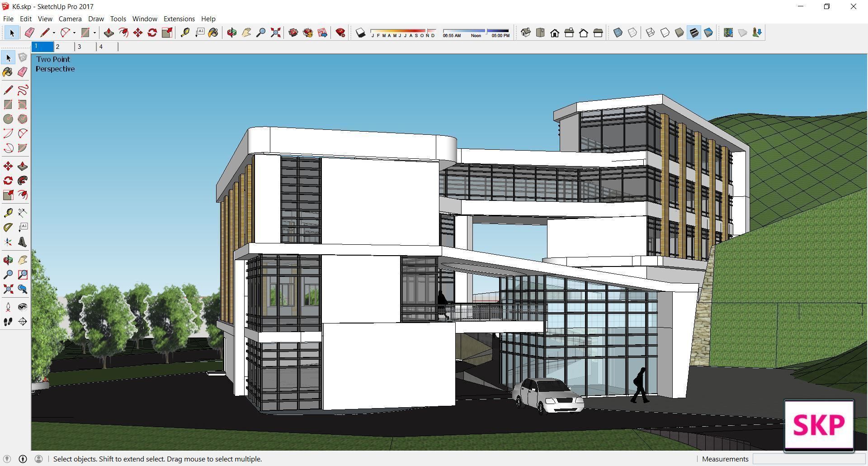Click Add Location icon
Screen dimensions: 868x466
[x=728, y=33]
